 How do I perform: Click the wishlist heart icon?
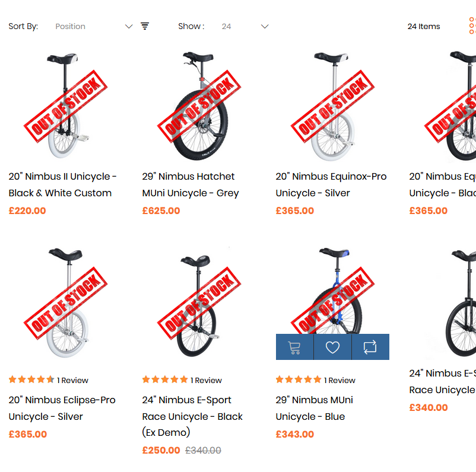pyautogui.click(x=332, y=347)
